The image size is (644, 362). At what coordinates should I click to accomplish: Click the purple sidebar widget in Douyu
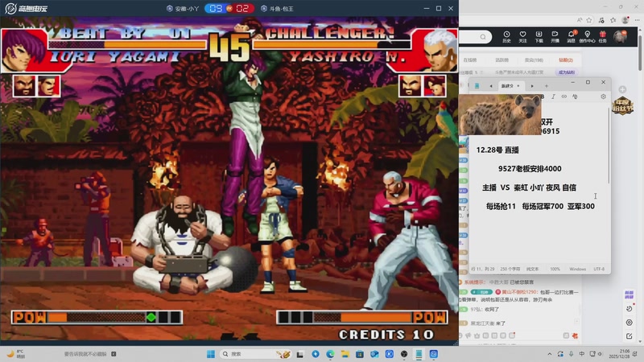click(x=629, y=294)
